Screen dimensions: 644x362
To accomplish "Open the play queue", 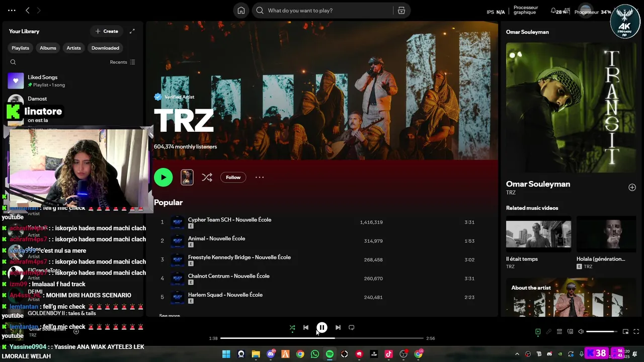I will (x=559, y=332).
